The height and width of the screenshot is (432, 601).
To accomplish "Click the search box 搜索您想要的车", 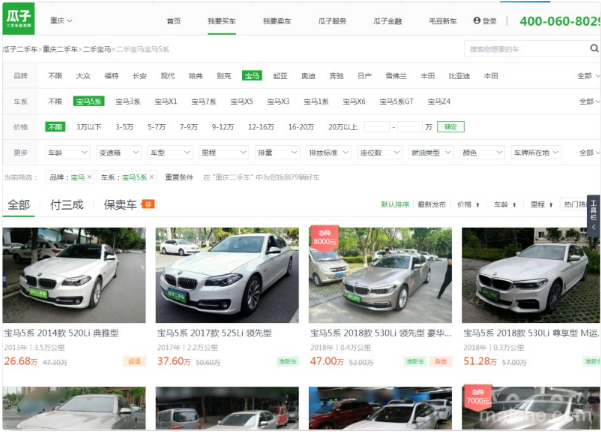I will click(x=527, y=49).
